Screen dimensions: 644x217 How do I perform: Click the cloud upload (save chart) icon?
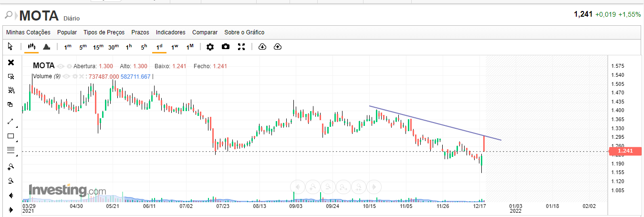pos(278,47)
